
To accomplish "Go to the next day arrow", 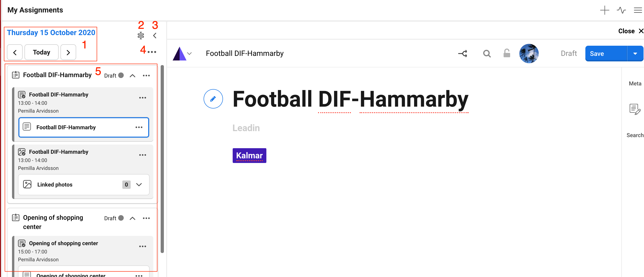I will (68, 52).
